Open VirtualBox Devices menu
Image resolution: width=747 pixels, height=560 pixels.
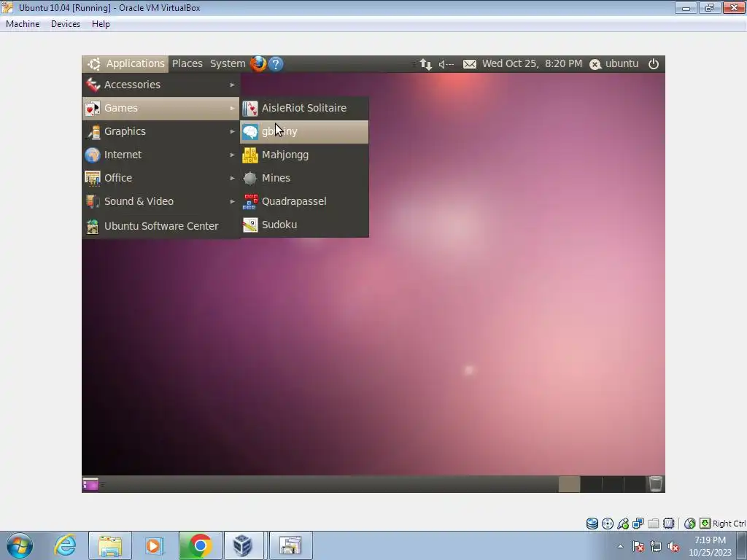pyautogui.click(x=66, y=24)
